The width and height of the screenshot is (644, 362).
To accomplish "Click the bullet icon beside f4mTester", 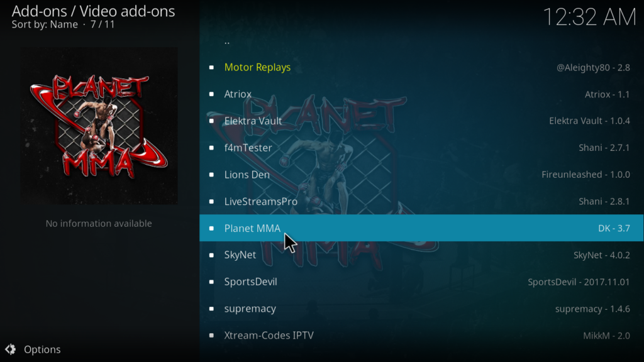I will 211,148.
